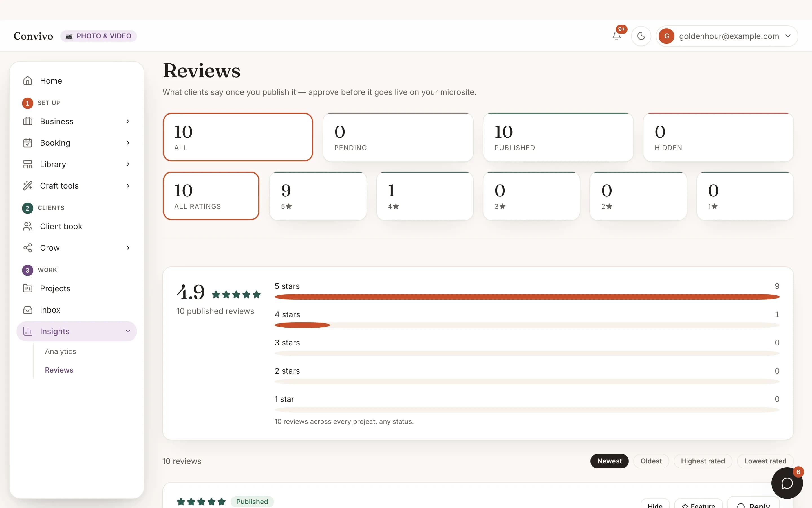Screen dimensions: 812x508
Task: Filter reviews by 4-star rating
Action: [x=424, y=196]
